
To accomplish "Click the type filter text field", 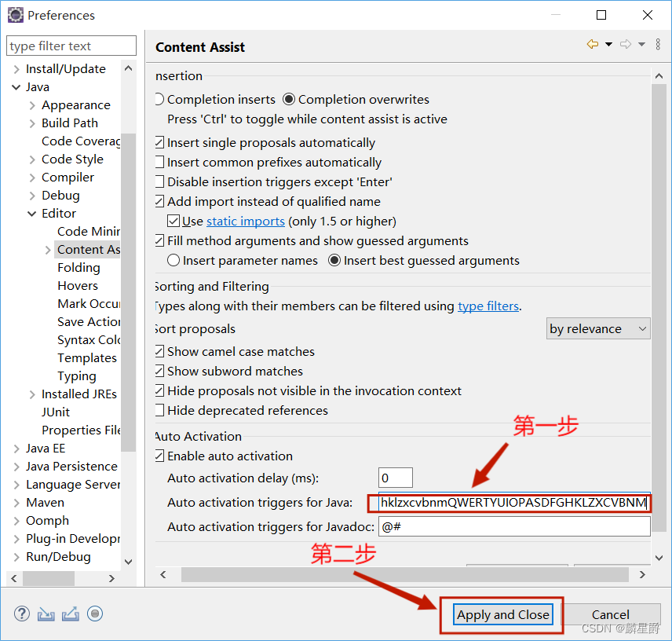I will (71, 46).
